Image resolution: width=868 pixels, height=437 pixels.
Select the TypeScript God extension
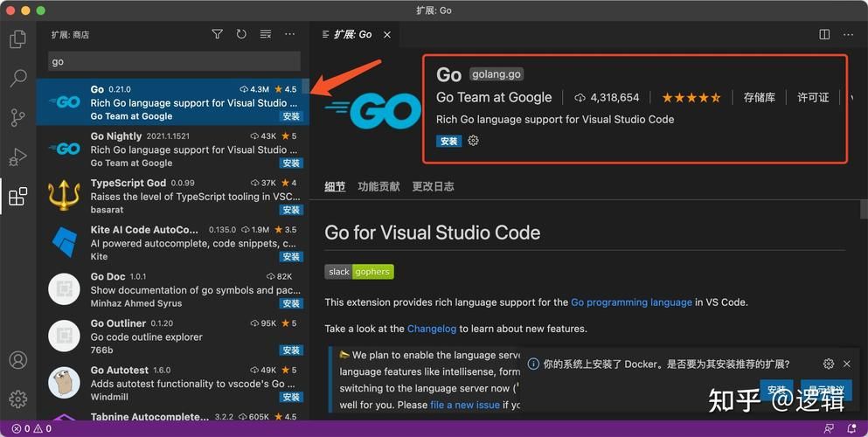point(173,196)
